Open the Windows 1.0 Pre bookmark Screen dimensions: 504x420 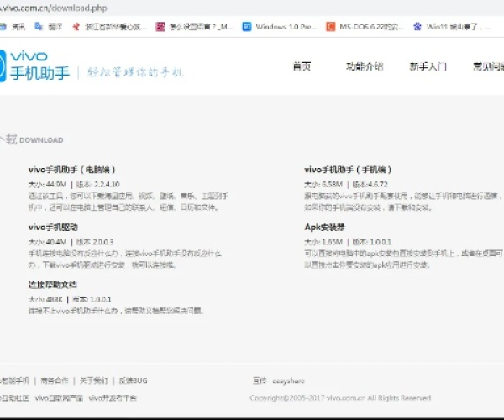280,27
